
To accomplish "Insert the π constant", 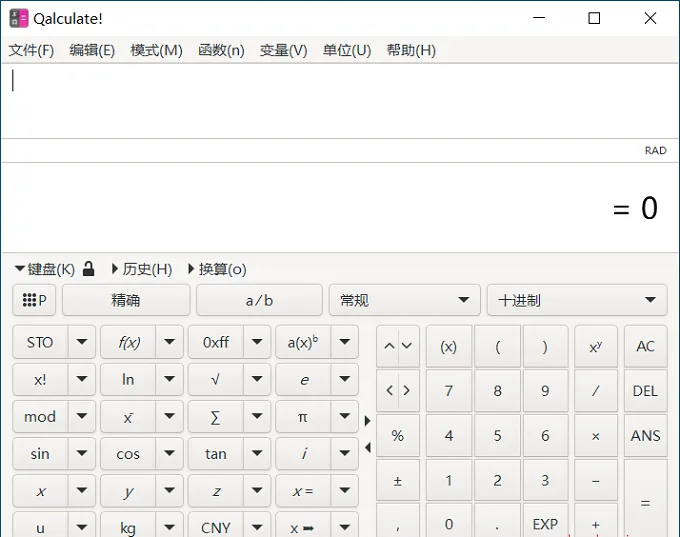I will pyautogui.click(x=303, y=417).
